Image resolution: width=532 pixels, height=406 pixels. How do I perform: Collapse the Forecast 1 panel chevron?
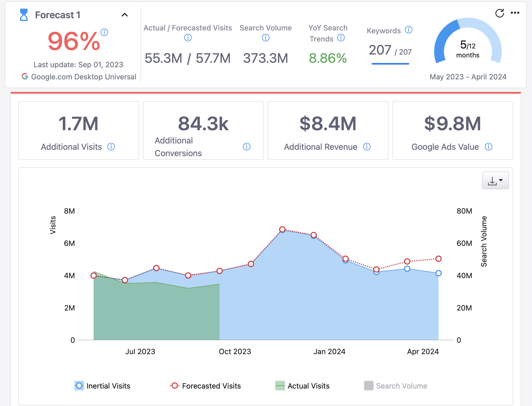coord(125,15)
